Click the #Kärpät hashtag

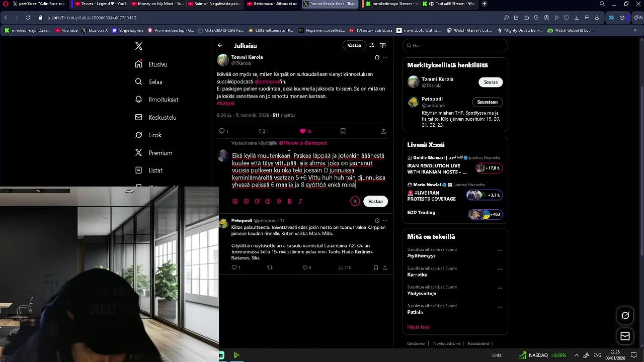pyautogui.click(x=226, y=103)
